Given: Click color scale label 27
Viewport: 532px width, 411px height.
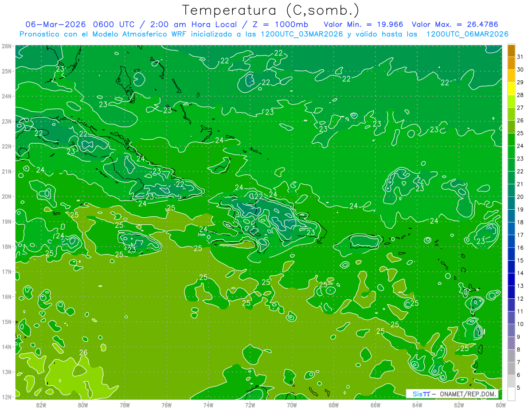Looking at the screenshot, I should coord(520,108).
